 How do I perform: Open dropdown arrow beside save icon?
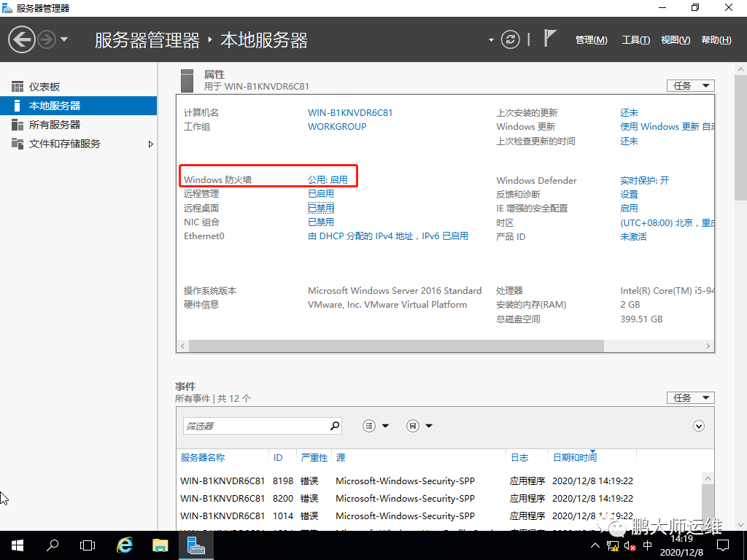click(429, 426)
